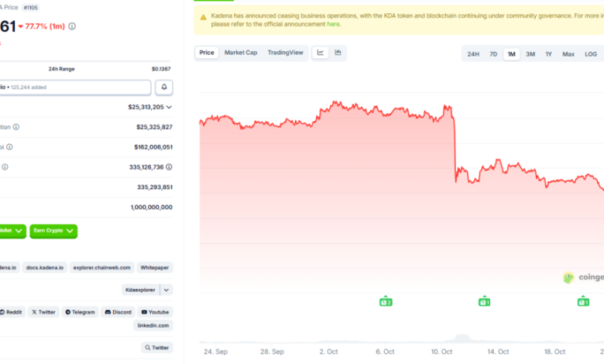Switch to the TradingView tab
The width and height of the screenshot is (604, 364).
click(286, 53)
